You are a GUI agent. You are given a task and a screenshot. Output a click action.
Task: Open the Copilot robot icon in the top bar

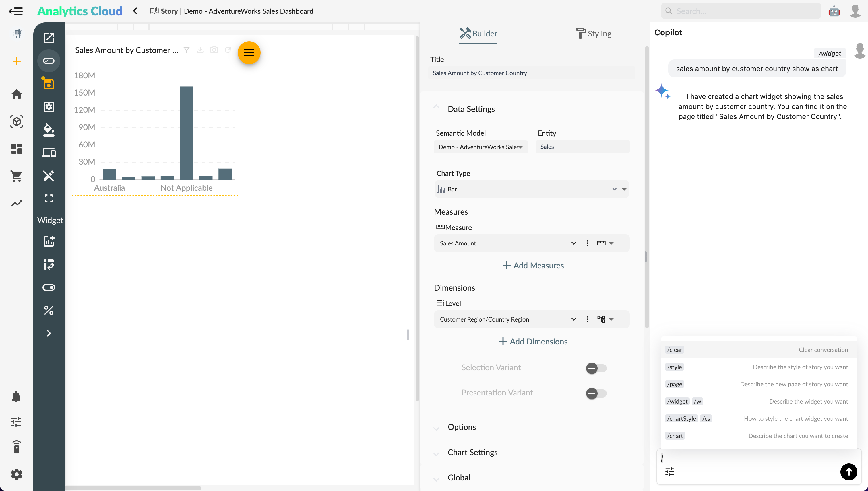(x=834, y=11)
